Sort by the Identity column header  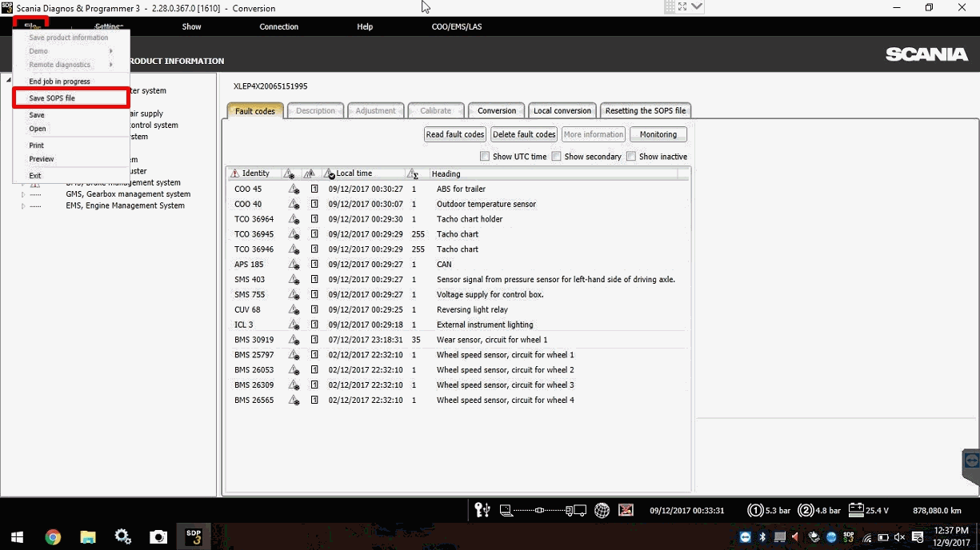point(254,173)
